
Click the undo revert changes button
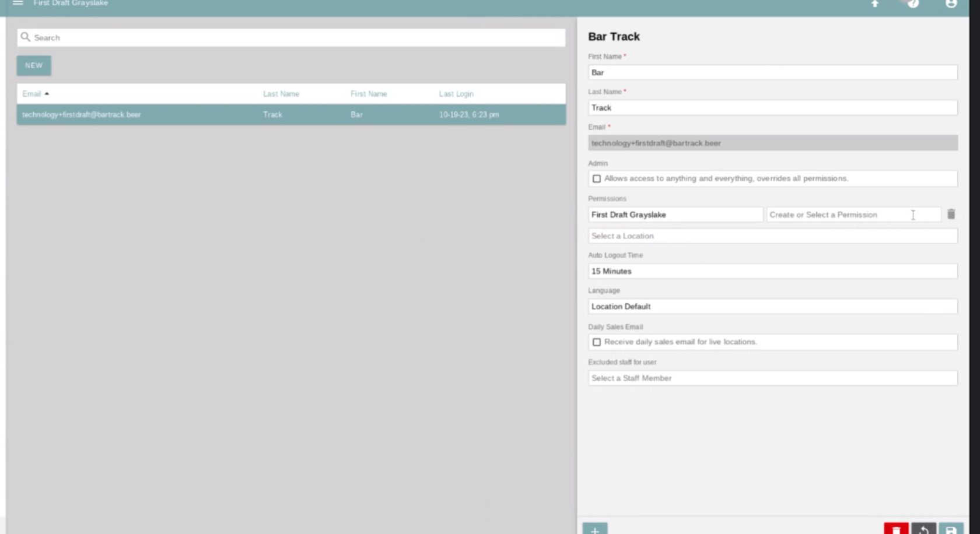(923, 529)
